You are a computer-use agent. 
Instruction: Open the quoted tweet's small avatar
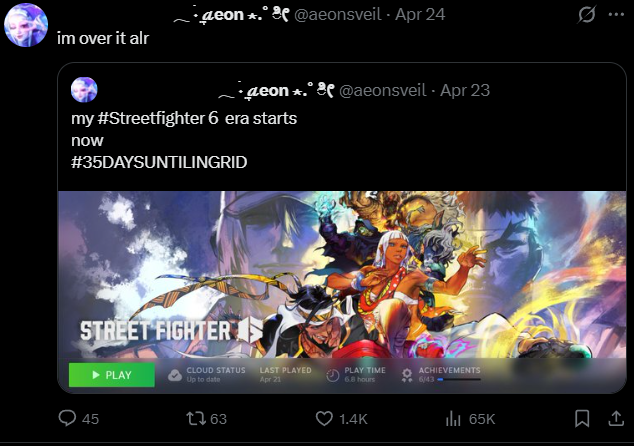point(84,90)
